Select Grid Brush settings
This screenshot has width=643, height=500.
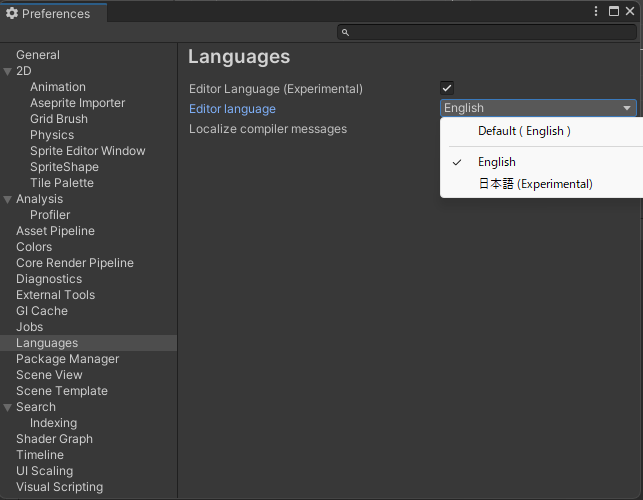(59, 119)
